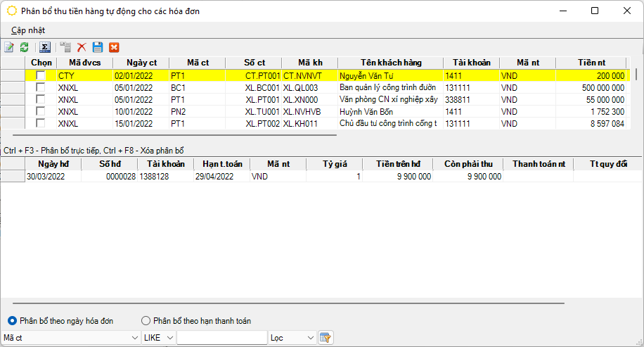Click the blue floppy disk save icon
This screenshot has height=347, width=644.
(98, 47)
